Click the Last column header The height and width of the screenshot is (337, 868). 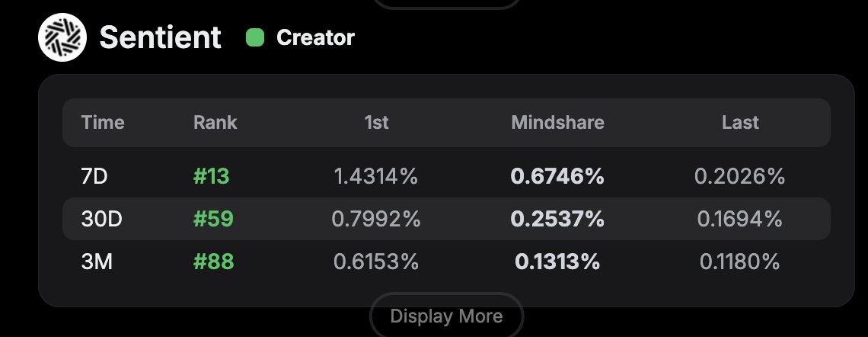click(x=740, y=122)
